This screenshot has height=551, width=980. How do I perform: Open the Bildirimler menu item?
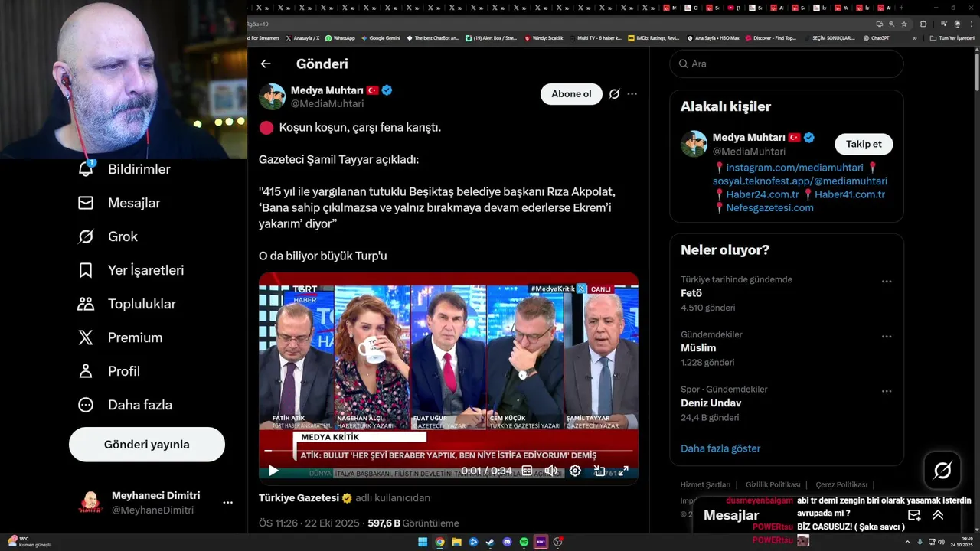click(139, 169)
